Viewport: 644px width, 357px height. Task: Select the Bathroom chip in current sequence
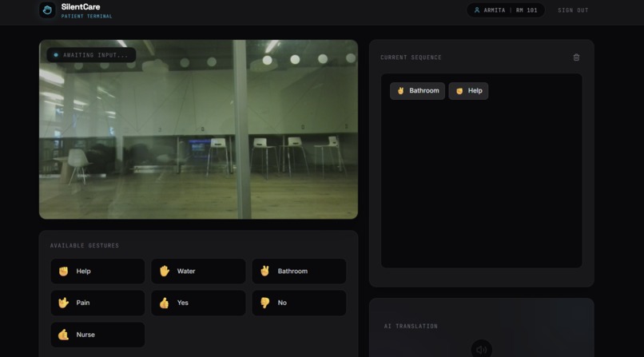(x=417, y=91)
